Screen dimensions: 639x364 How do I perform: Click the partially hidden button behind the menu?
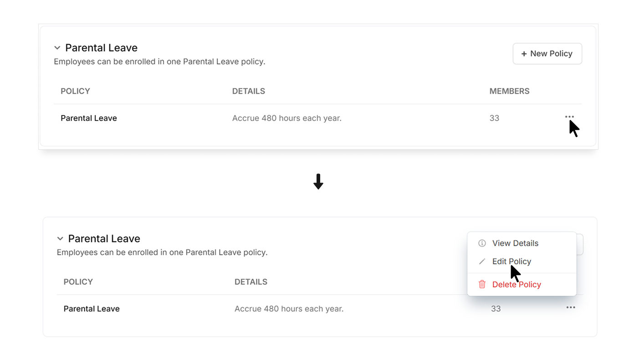point(580,244)
